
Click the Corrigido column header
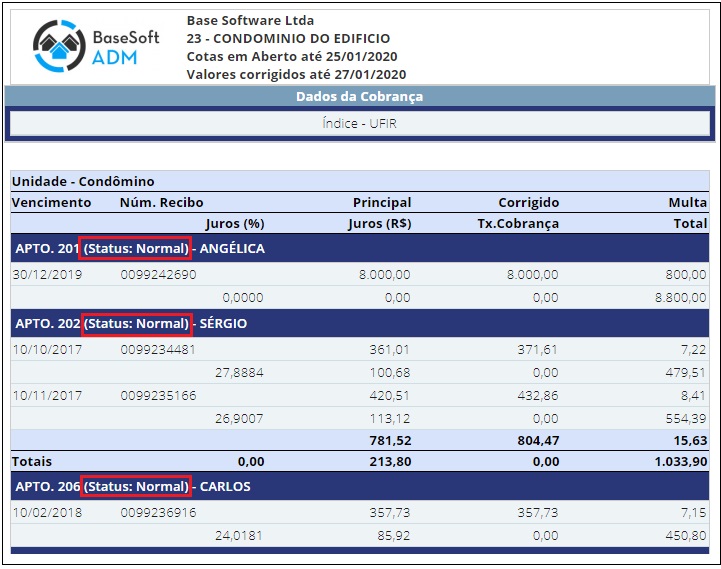coord(528,203)
